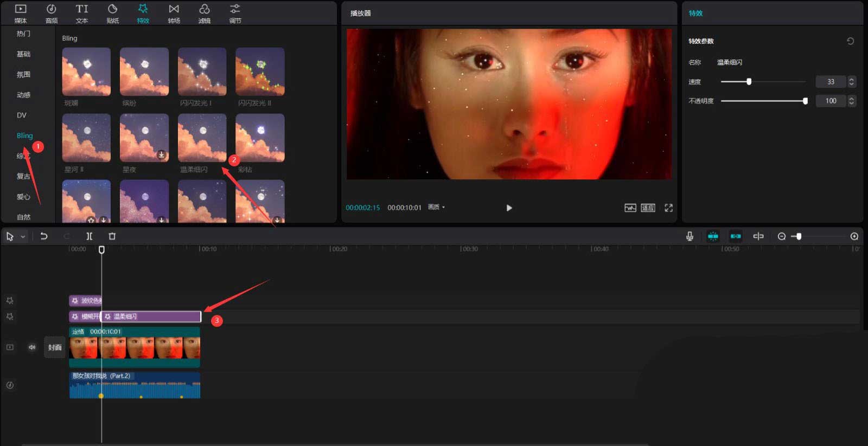
Task: Delete selected clip with trash icon
Action: click(x=112, y=236)
